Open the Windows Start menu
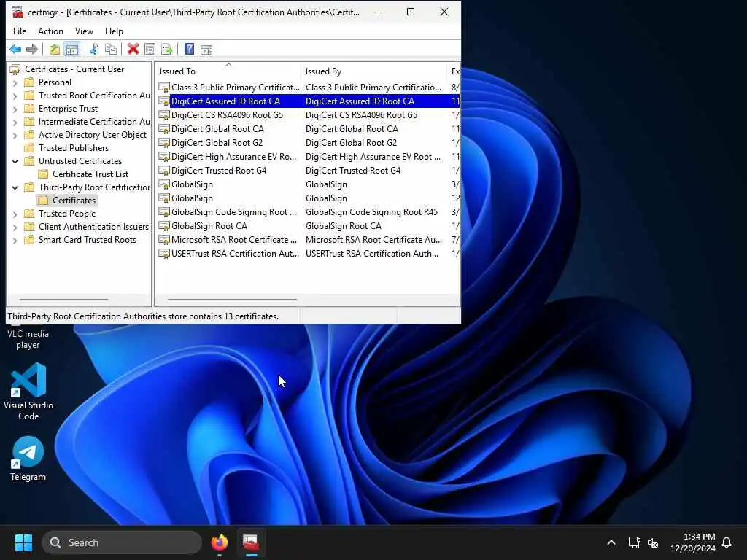Screen dimensions: 747x560 [x=23, y=542]
